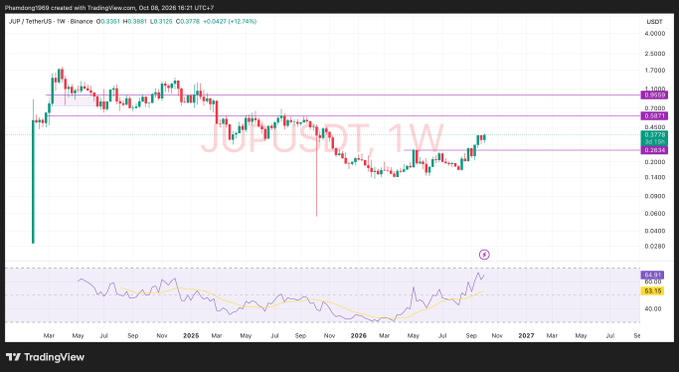679x372 pixels.
Task: Click the 0.0280 price axis label
Action: coord(655,246)
